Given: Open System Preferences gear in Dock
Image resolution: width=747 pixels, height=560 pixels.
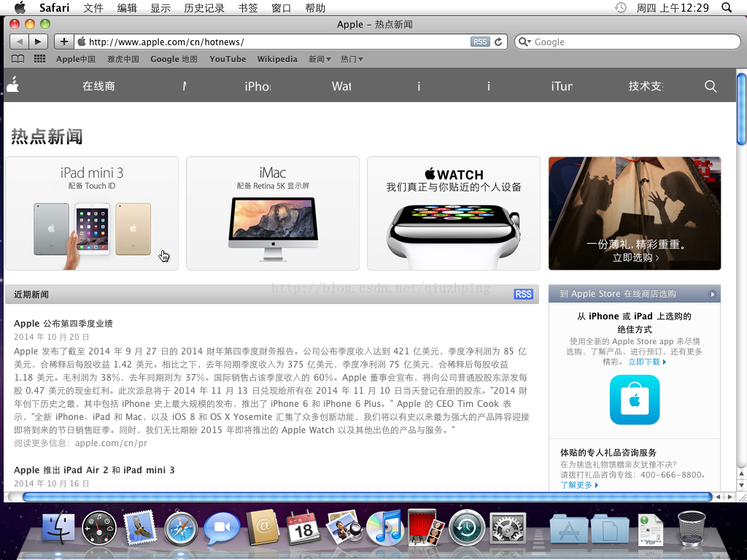Looking at the screenshot, I should [x=508, y=529].
